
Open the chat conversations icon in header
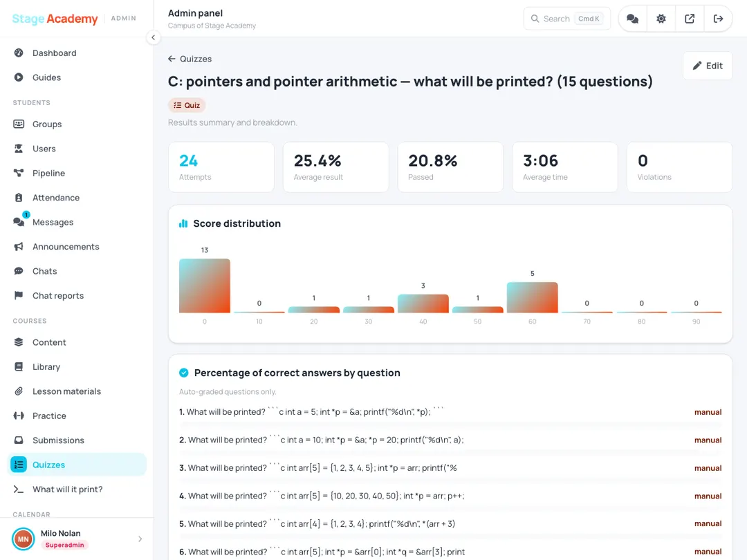point(632,19)
